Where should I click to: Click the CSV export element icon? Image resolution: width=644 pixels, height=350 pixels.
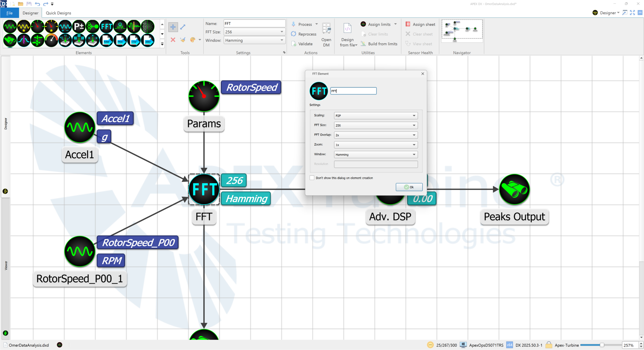[134, 40]
